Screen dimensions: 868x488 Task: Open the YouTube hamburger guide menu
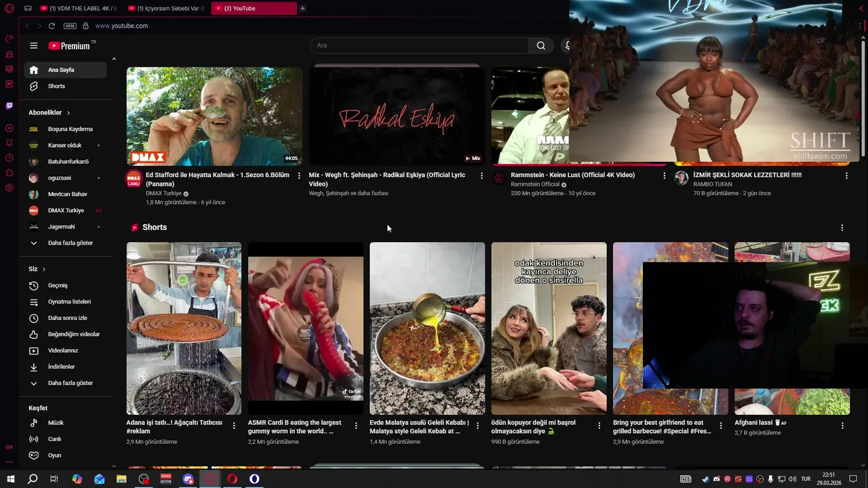tap(34, 45)
